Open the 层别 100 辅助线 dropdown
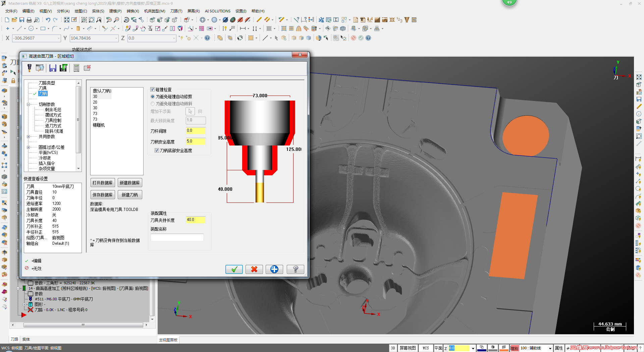Image resolution: width=644 pixels, height=352 pixels. [x=550, y=348]
